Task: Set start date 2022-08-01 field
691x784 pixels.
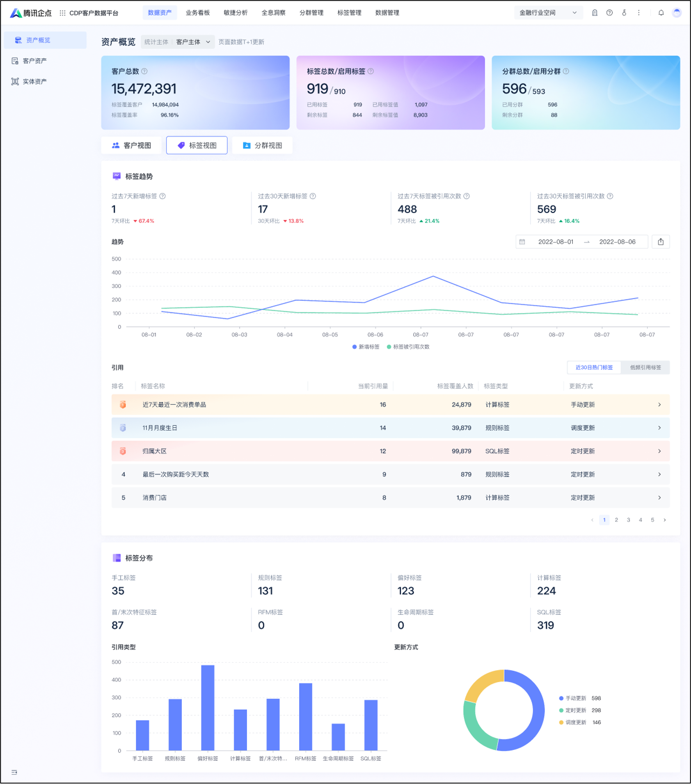Action: [x=556, y=242]
